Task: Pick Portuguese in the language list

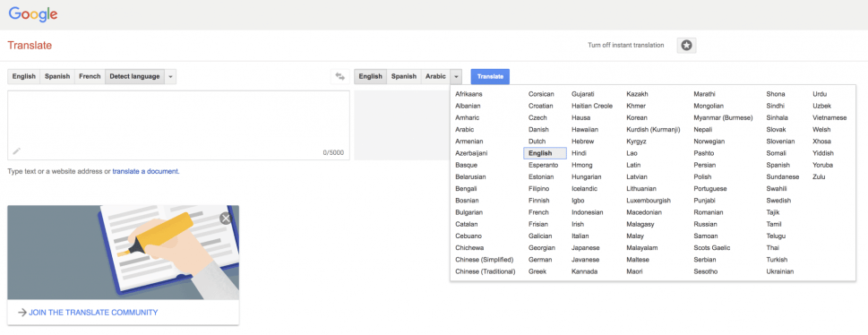Action: pyautogui.click(x=710, y=188)
